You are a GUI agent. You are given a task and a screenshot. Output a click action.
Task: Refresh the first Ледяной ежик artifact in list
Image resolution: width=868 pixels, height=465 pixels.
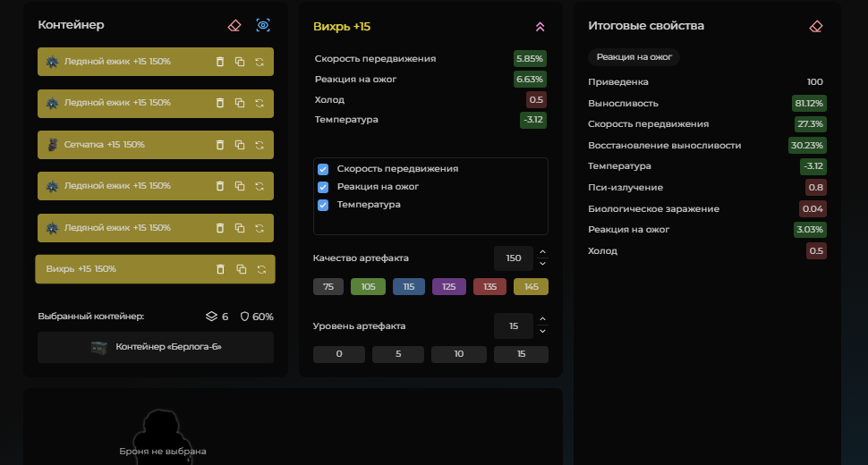click(x=260, y=62)
